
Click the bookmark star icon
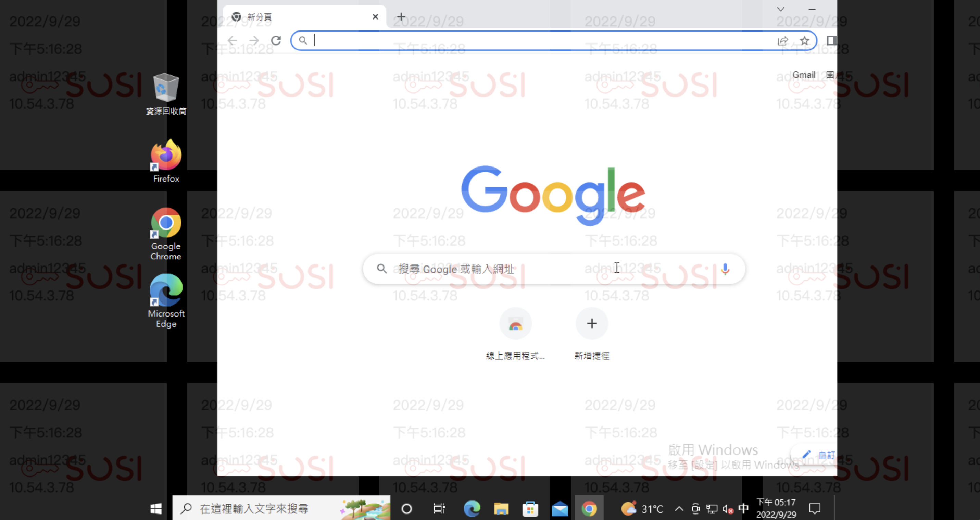(804, 40)
